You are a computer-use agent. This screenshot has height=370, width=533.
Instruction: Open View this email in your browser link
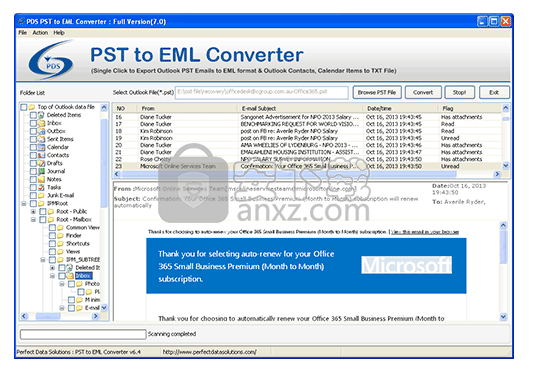(425, 232)
